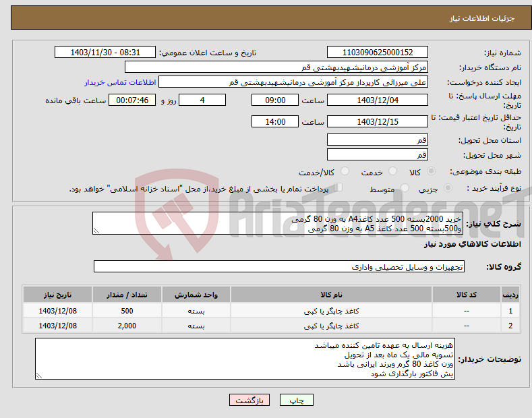Click the request creator name field

click(x=293, y=82)
